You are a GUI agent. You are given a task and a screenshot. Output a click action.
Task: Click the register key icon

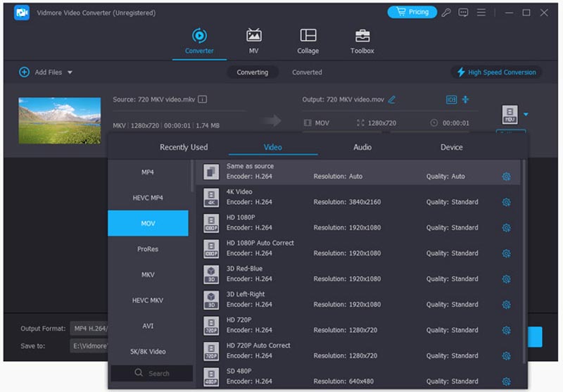click(x=447, y=13)
